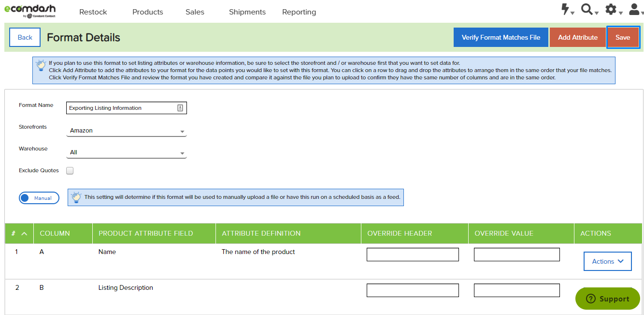Click Override Header field for Listing Description

pyautogui.click(x=413, y=290)
